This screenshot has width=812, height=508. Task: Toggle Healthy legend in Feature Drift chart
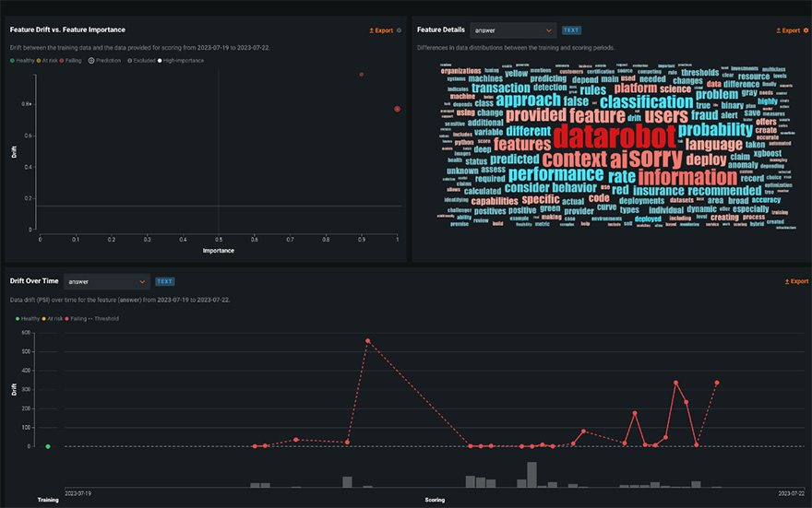[x=23, y=60]
